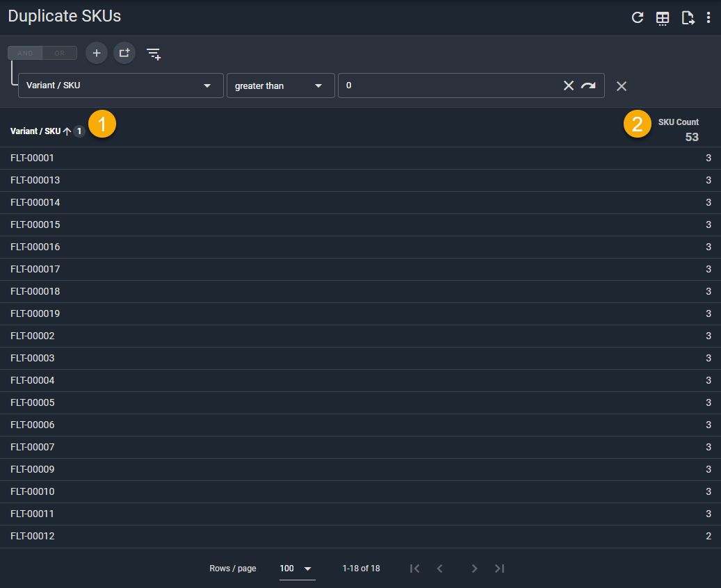The height and width of the screenshot is (588, 721).
Task: Open the advanced filter icon
Action: click(153, 53)
